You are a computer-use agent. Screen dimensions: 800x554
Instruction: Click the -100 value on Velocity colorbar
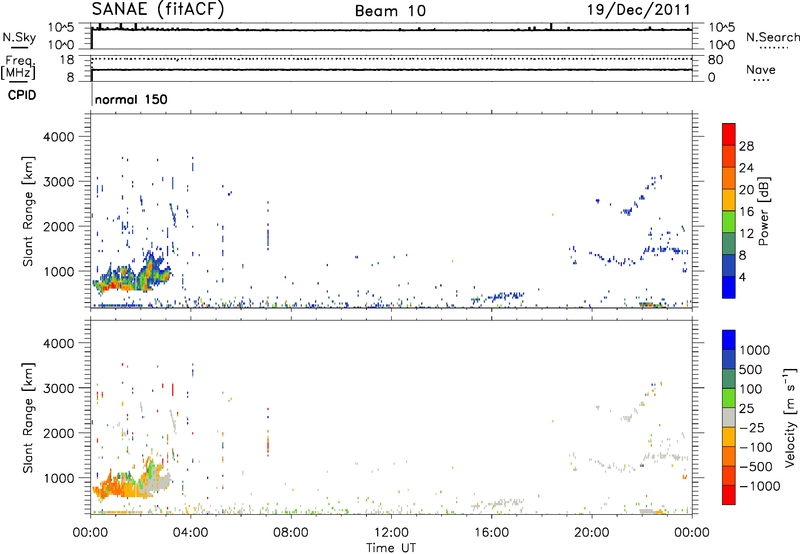tap(756, 447)
